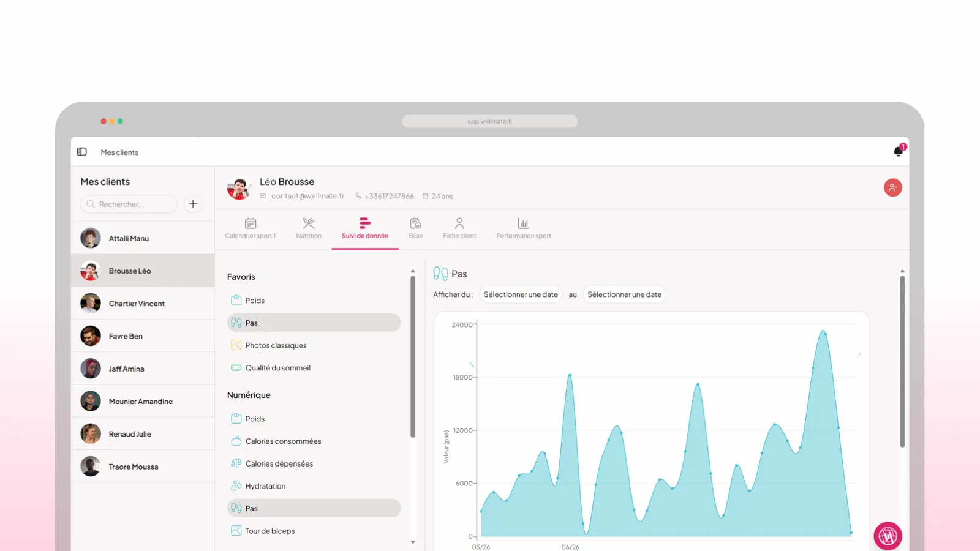The width and height of the screenshot is (980, 551).
Task: Select client Renaud Julie
Action: pyautogui.click(x=143, y=434)
